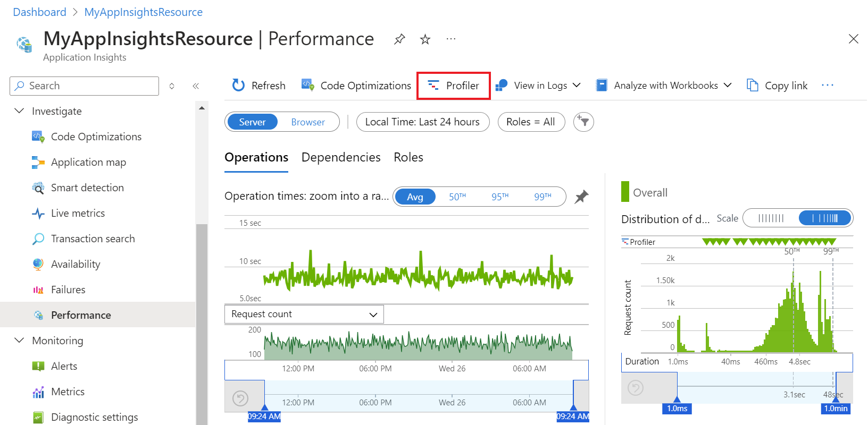Expand Analyze with Workbooks menu
Image resolution: width=868 pixels, height=425 pixels.
click(x=664, y=86)
